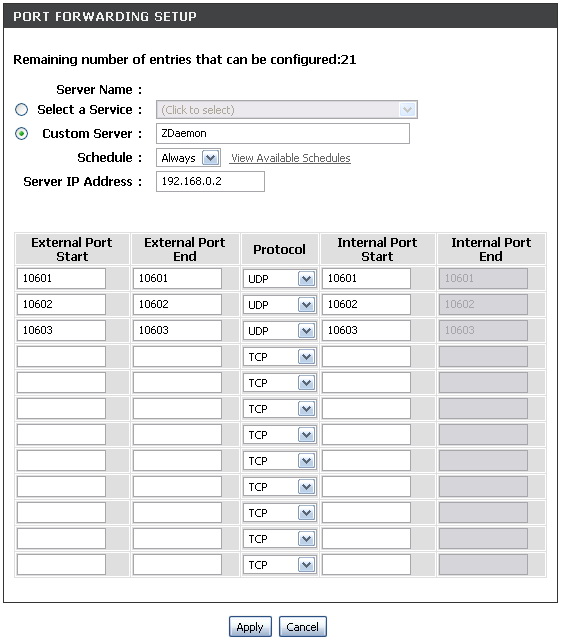Expand the last TCP protocol dropdown

click(x=279, y=565)
